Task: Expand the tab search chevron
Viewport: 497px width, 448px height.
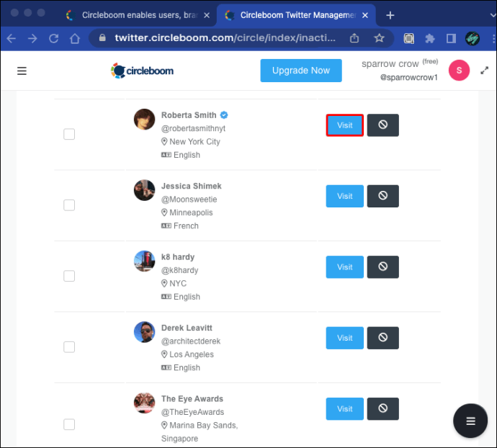Action: coord(493,15)
